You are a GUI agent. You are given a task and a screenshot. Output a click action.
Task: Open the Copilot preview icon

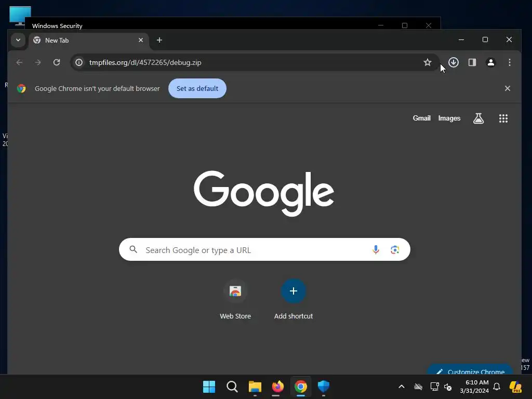point(516,387)
